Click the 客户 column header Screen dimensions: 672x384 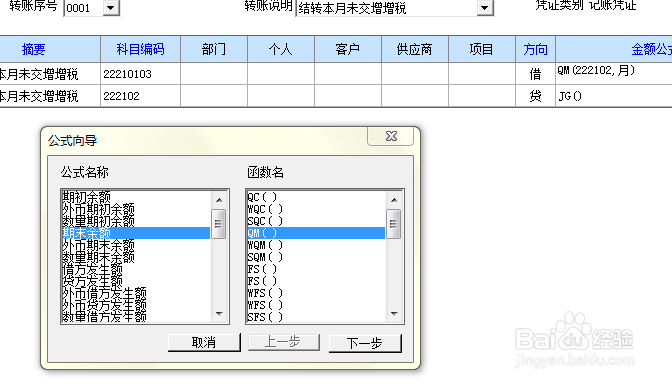[x=348, y=49]
